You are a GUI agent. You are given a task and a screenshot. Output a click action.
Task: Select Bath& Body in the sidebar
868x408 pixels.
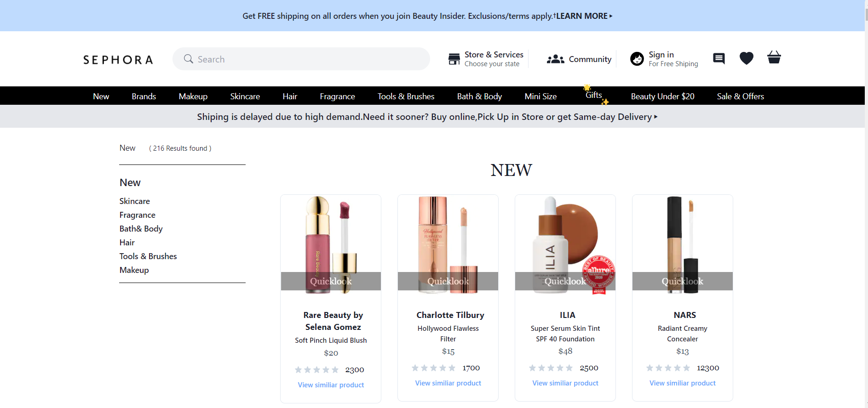pos(141,229)
